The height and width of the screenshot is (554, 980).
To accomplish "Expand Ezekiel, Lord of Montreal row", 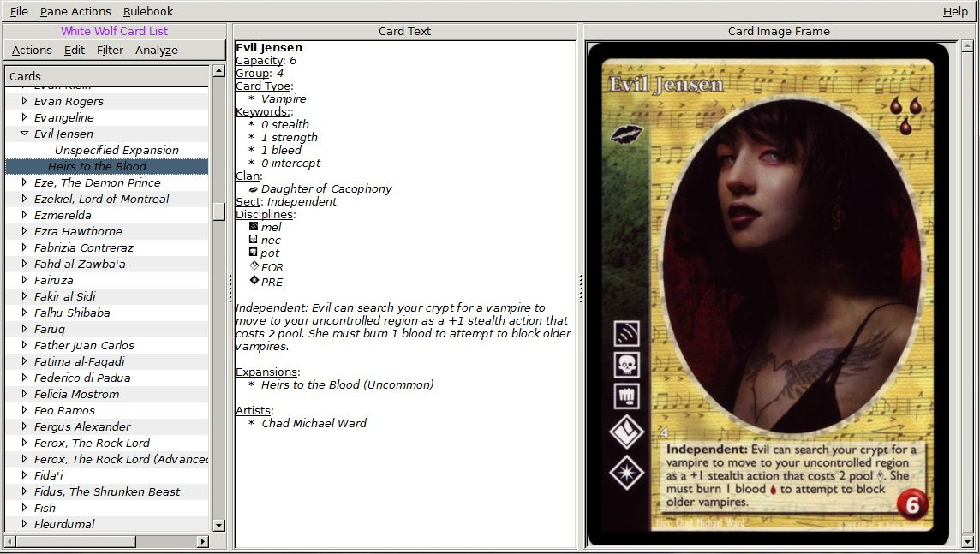I will tap(24, 198).
